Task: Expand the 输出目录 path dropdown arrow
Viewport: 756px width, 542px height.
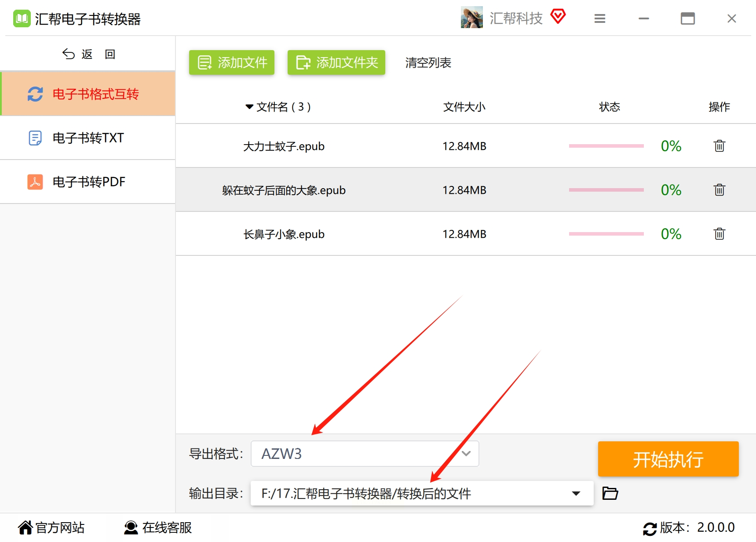Action: click(576, 494)
